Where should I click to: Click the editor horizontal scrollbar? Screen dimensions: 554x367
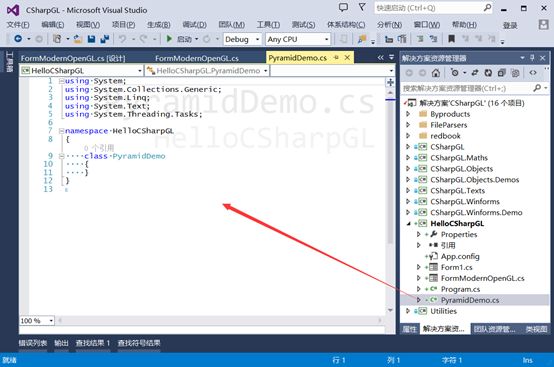221,321
